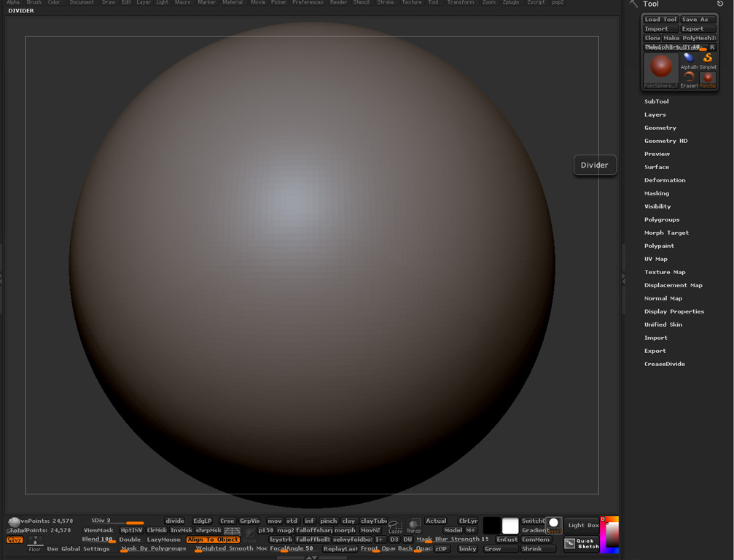Expand the Display Properties subpalette
The width and height of the screenshot is (734, 560).
click(674, 311)
